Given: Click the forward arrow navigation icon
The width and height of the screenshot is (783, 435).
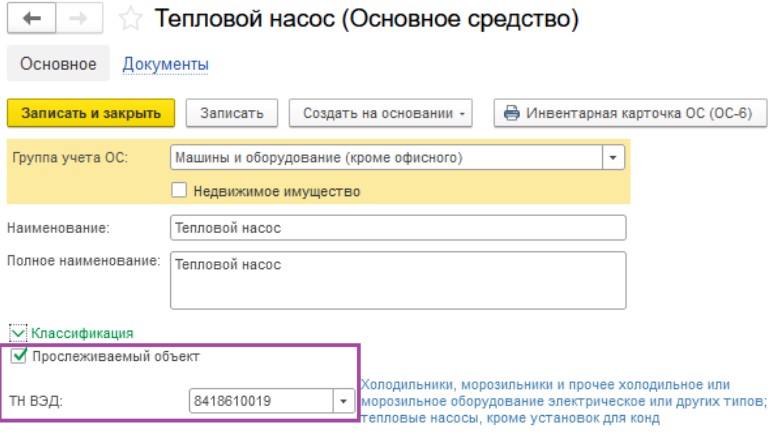Looking at the screenshot, I should (x=78, y=19).
